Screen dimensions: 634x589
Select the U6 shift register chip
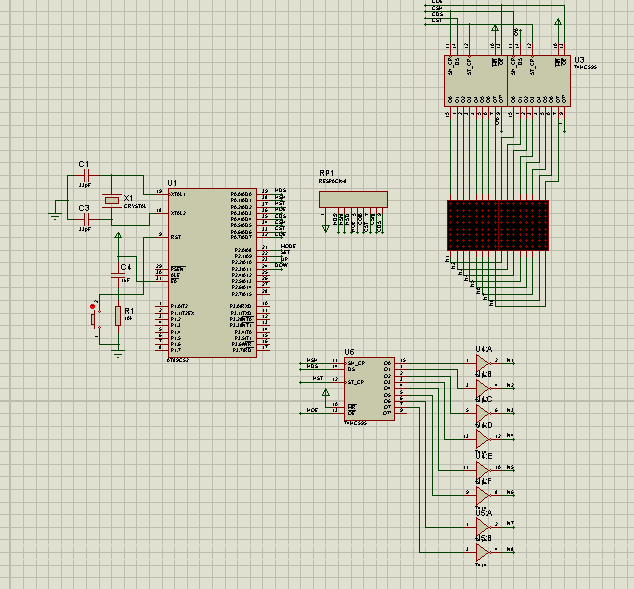pyautogui.click(x=369, y=389)
